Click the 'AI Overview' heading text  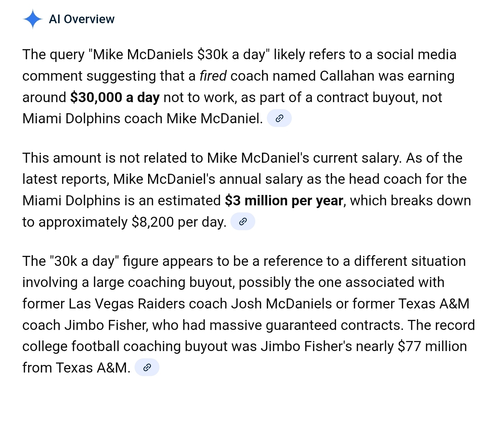pos(82,19)
